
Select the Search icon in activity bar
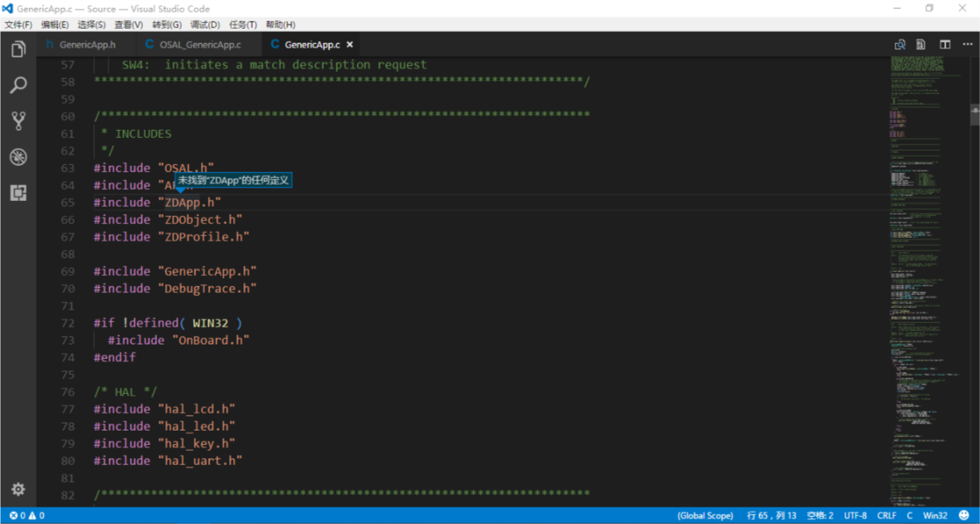click(18, 85)
